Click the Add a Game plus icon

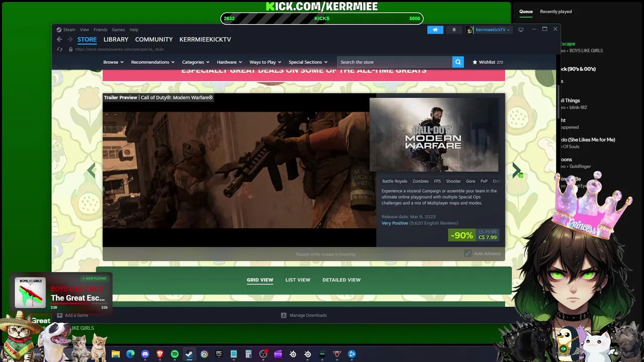pyautogui.click(x=59, y=315)
